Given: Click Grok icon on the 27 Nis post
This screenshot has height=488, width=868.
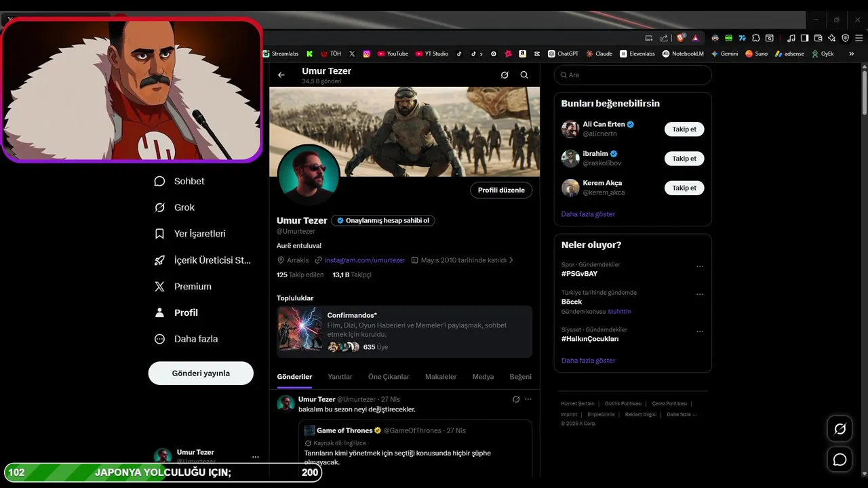Looking at the screenshot, I should click(x=516, y=399).
